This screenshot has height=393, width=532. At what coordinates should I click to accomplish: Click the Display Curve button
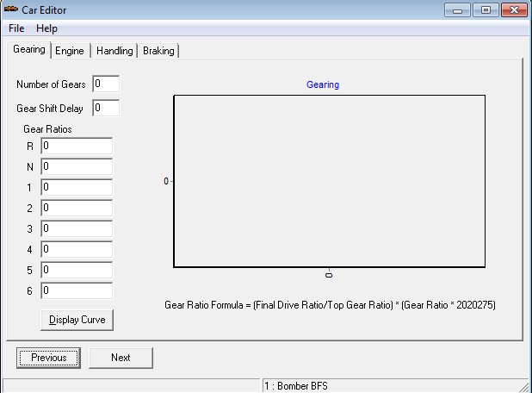click(77, 320)
